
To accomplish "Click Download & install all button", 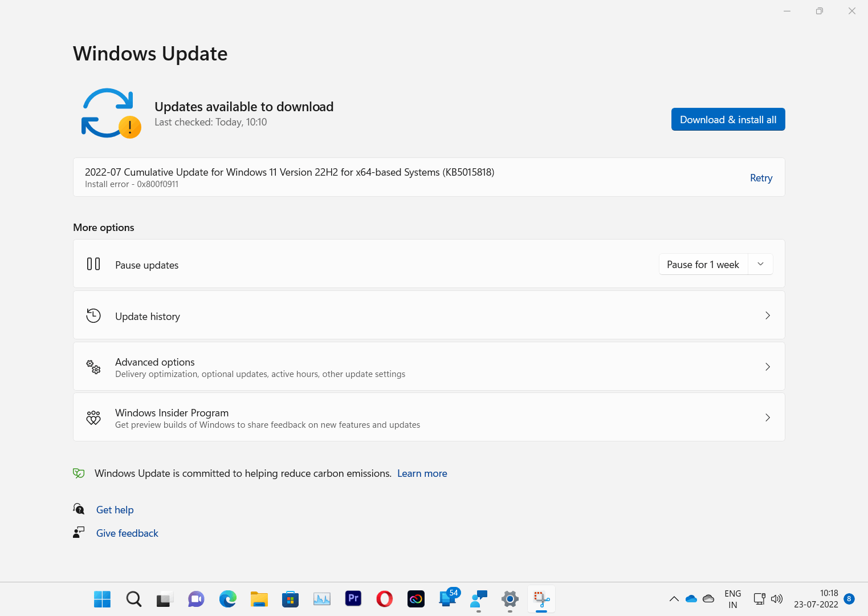I will click(728, 119).
